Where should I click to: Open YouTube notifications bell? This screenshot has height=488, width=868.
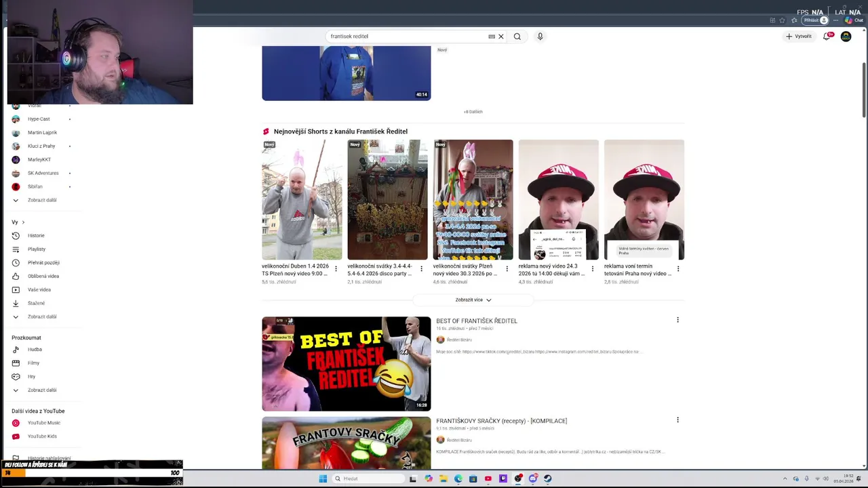[x=827, y=37]
